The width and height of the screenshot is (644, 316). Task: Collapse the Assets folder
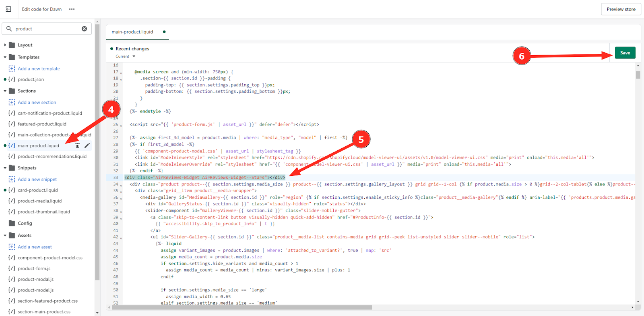pos(5,235)
